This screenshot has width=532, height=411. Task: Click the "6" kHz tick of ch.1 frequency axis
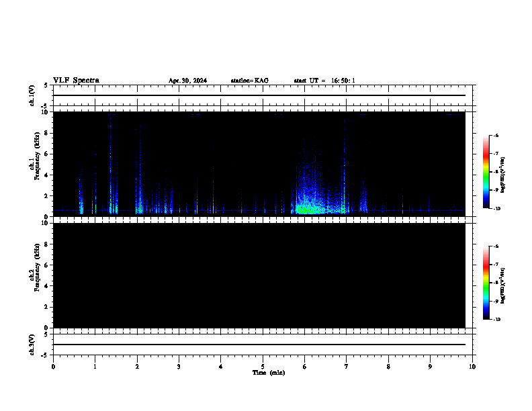coord(46,154)
